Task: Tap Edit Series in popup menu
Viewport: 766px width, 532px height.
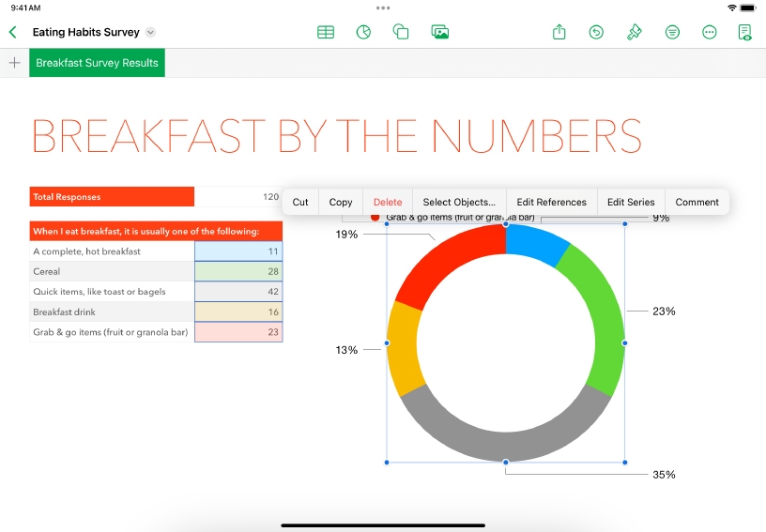Action: (631, 202)
